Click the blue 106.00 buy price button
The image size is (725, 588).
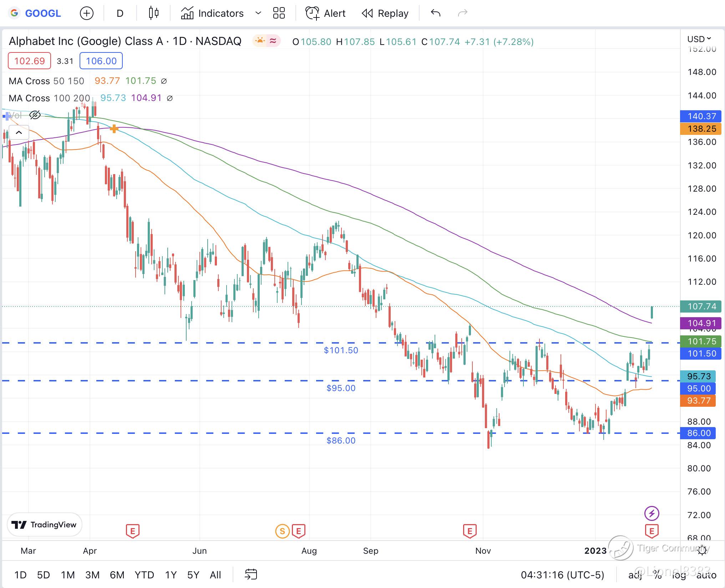(101, 61)
